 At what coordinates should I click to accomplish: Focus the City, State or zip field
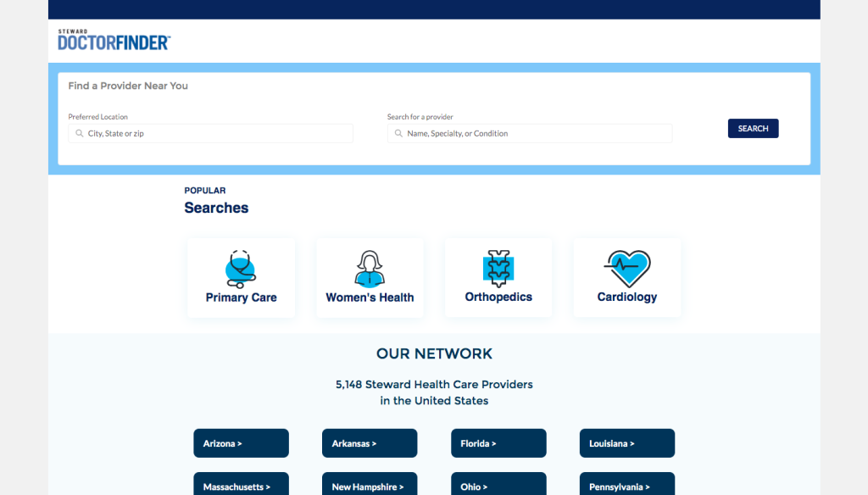click(x=210, y=133)
